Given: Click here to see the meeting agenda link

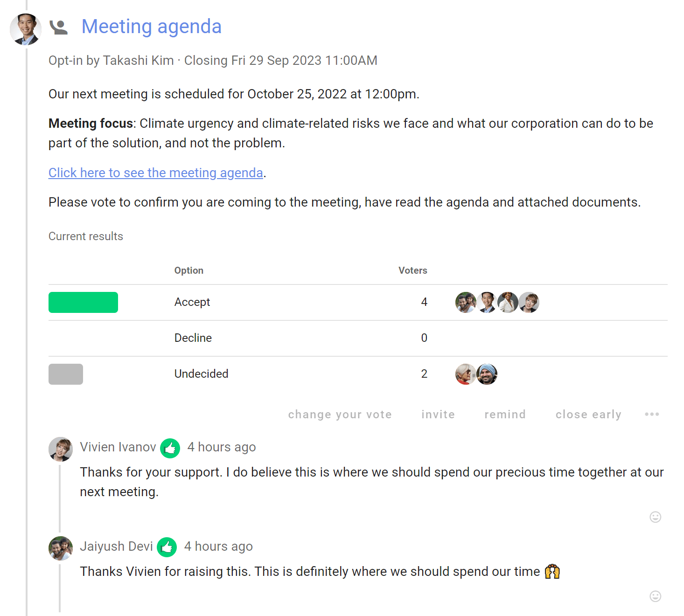Looking at the screenshot, I should point(156,173).
